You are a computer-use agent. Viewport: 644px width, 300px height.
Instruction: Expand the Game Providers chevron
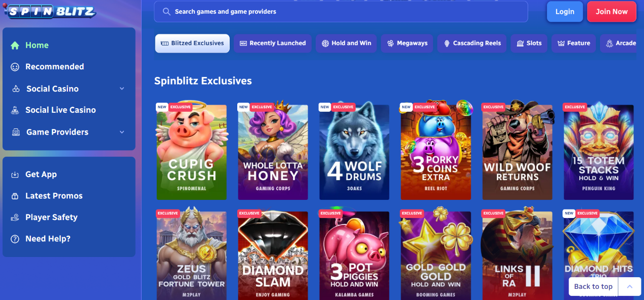pyautogui.click(x=122, y=132)
